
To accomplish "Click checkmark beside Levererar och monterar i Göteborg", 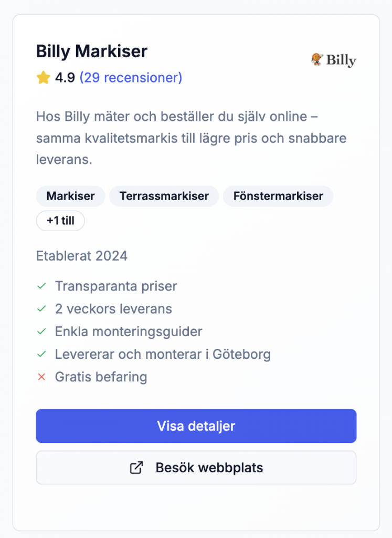I will tap(41, 354).
